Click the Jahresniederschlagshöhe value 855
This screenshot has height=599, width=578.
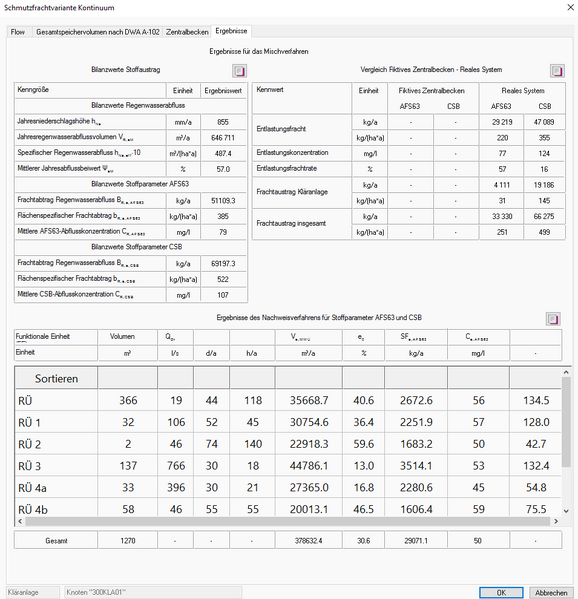coord(223,122)
